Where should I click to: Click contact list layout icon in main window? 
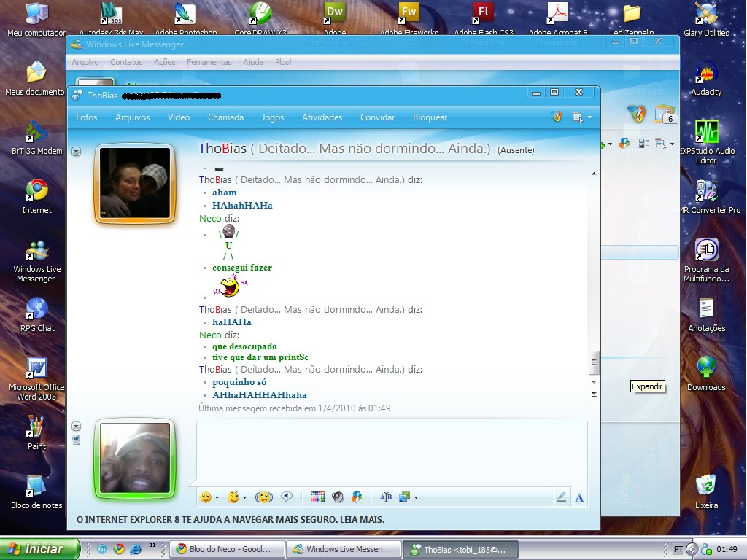tap(643, 144)
